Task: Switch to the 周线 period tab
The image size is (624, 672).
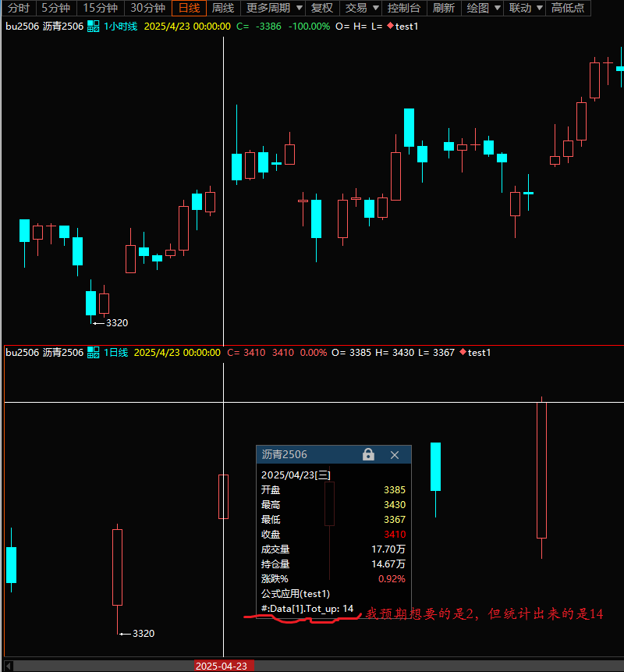Action: click(x=223, y=8)
